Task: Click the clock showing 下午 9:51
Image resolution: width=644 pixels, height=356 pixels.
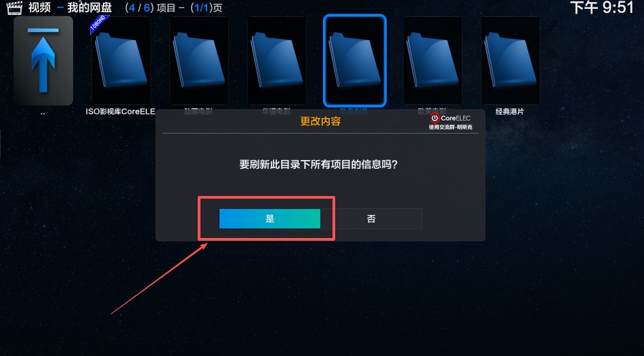Action: [x=602, y=7]
